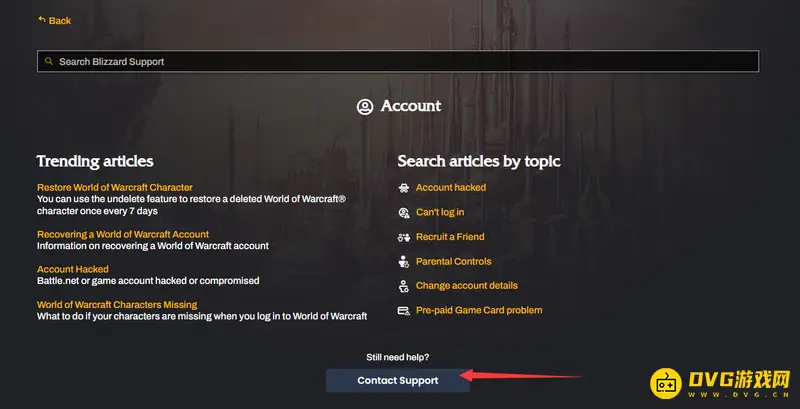Click the Parental Controls topic icon
The image size is (800, 409).
point(404,261)
